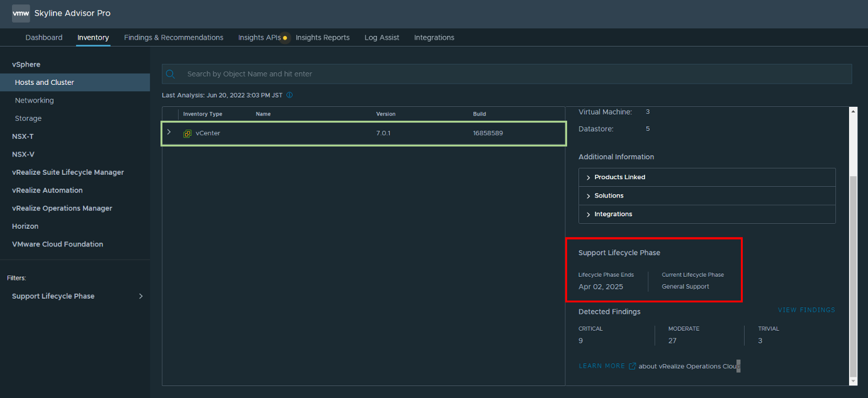Select Networking in the sidebar
This screenshot has height=398, width=868.
coord(35,101)
